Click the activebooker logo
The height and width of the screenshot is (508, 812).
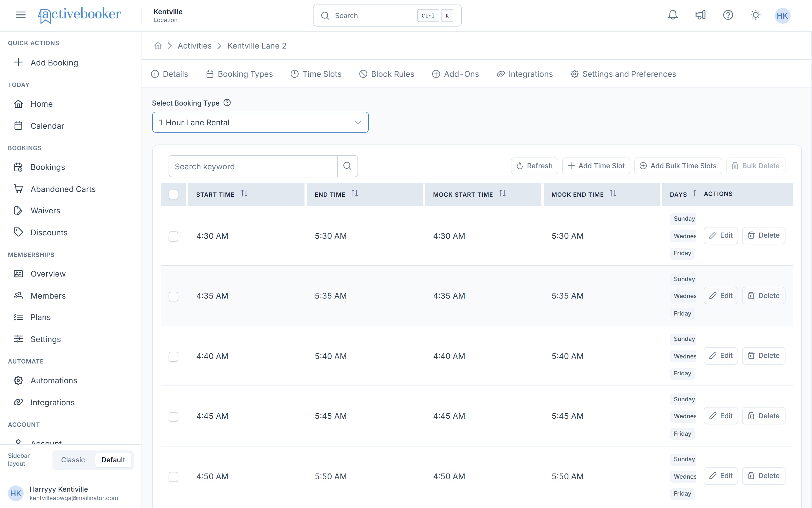coord(80,15)
